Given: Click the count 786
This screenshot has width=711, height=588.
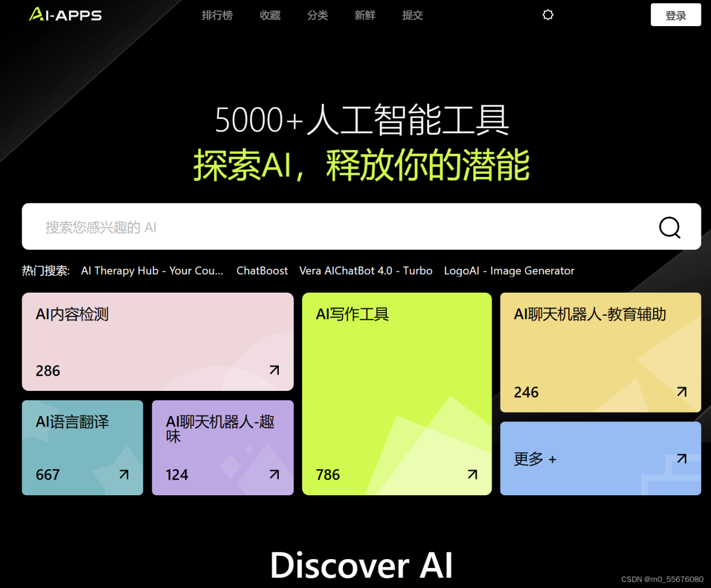Looking at the screenshot, I should (x=328, y=475).
